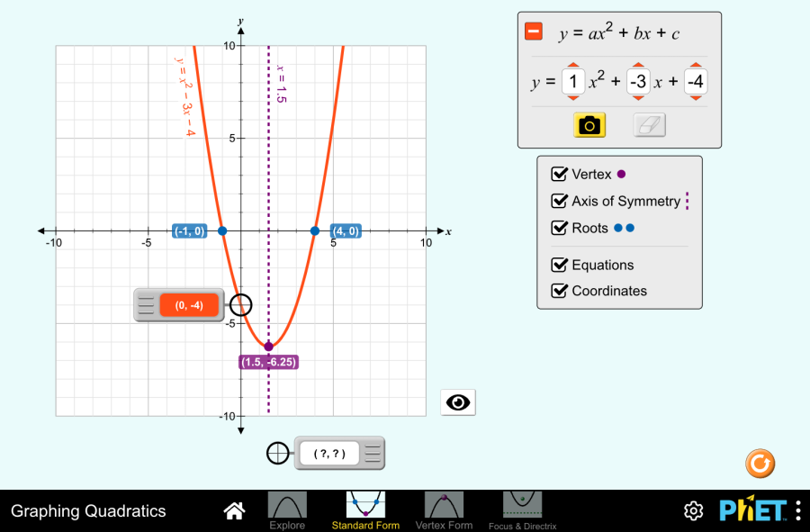Go to the Explore screen
810x532 pixels.
click(x=287, y=510)
